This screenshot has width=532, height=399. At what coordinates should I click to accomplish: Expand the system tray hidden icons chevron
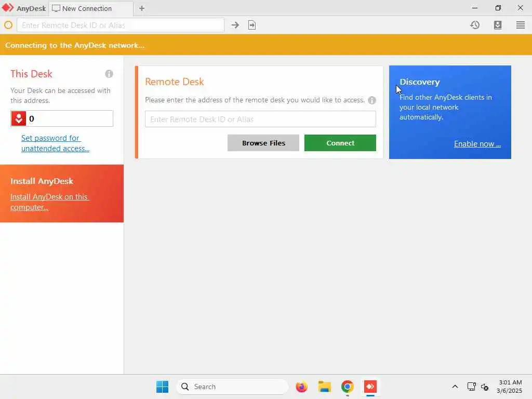tap(455, 387)
